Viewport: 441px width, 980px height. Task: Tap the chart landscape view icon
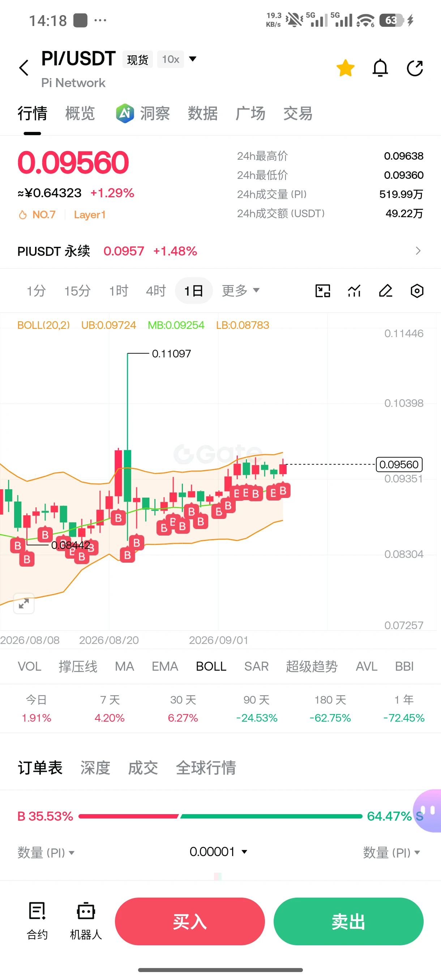pyautogui.click(x=323, y=291)
